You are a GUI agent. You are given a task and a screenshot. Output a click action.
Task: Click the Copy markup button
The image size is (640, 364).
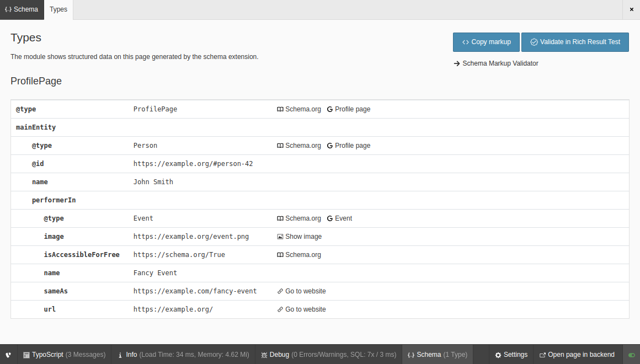(486, 42)
